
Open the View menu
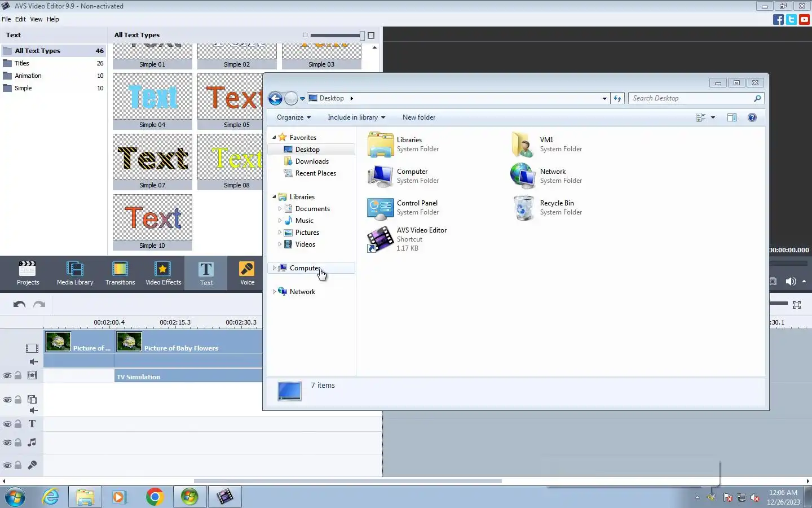point(36,19)
